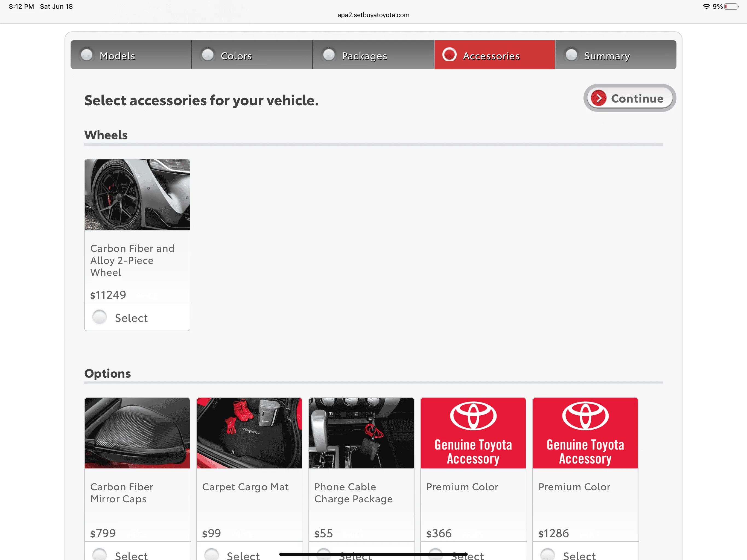Go to the Packages tab
Viewport: 747px width, 560px height.
(373, 55)
